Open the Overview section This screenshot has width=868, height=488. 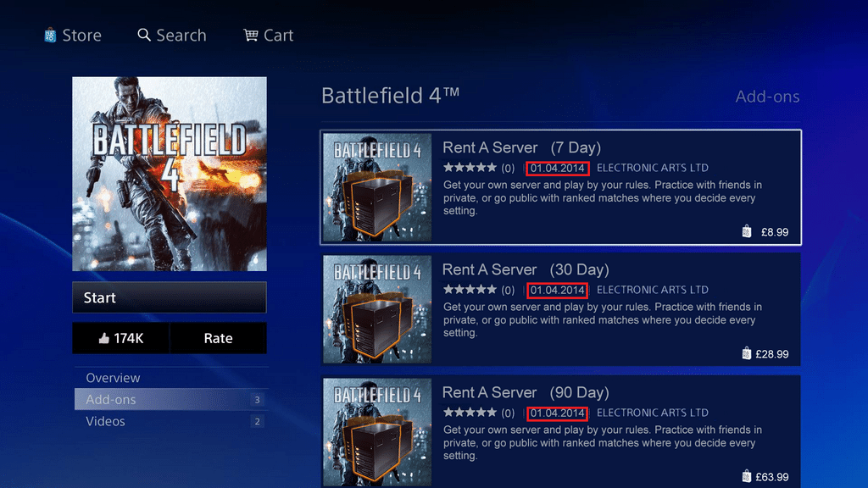coord(114,378)
